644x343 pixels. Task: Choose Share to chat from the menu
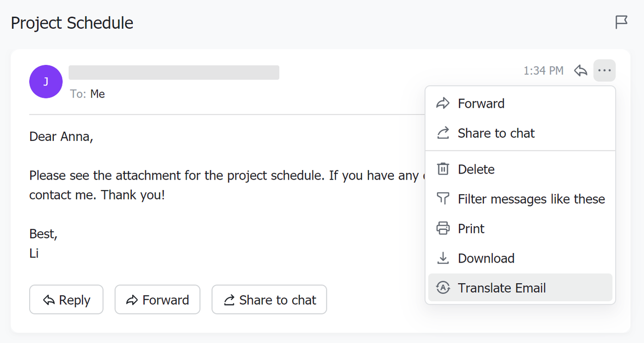click(496, 133)
